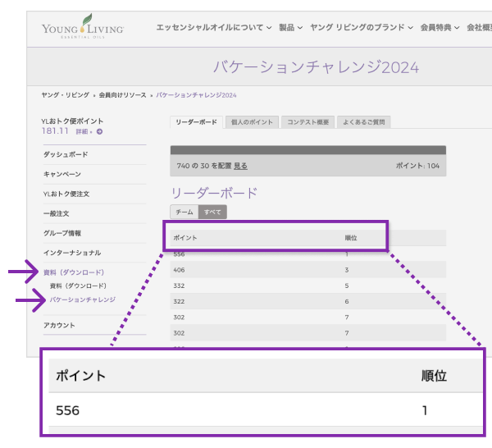The width and height of the screenshot is (492, 448).
Task: Click the 詳細 arrow circle icon
Action: pos(99,131)
